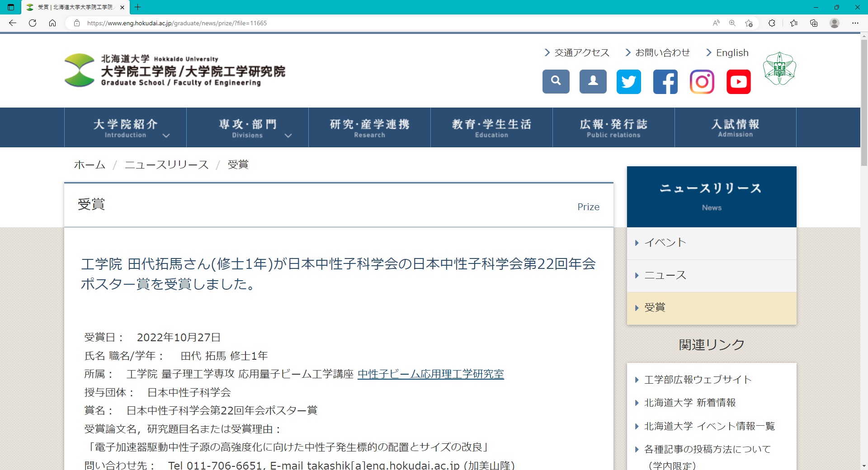The image size is (868, 470).
Task: Activate the Read aloud icon in address bar
Action: [x=716, y=23]
